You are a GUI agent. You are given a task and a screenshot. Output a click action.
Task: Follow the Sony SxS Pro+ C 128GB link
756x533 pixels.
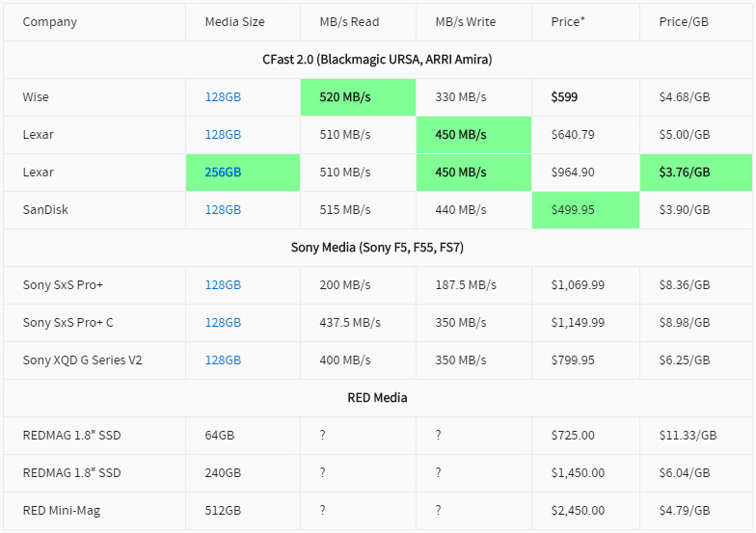tap(223, 323)
